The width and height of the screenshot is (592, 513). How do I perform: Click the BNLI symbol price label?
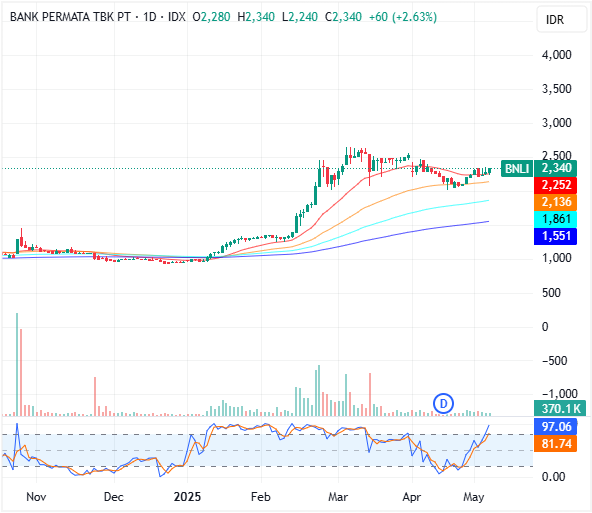517,168
